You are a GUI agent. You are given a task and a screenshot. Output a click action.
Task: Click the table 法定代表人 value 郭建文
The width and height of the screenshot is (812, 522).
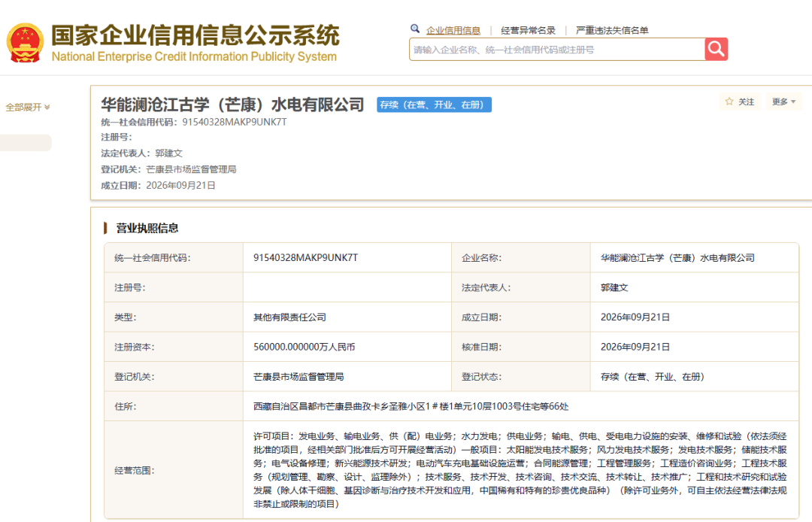tap(614, 287)
